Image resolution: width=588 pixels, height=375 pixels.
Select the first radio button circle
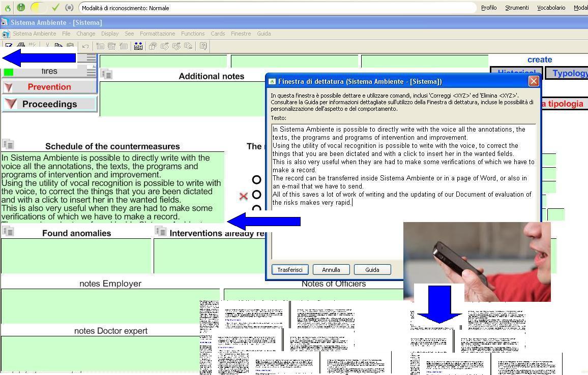[256, 179]
